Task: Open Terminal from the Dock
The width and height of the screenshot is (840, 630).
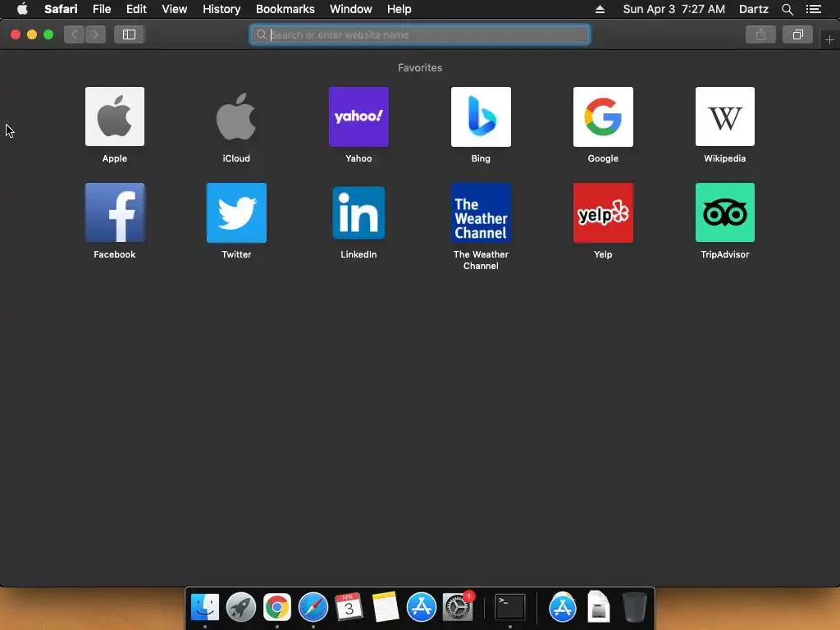Action: point(509,607)
